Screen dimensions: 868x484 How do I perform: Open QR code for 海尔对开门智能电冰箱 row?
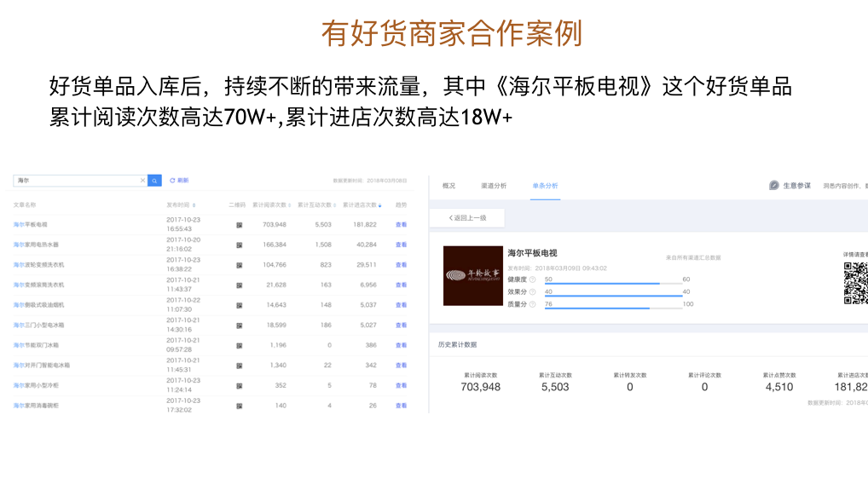coord(239,366)
